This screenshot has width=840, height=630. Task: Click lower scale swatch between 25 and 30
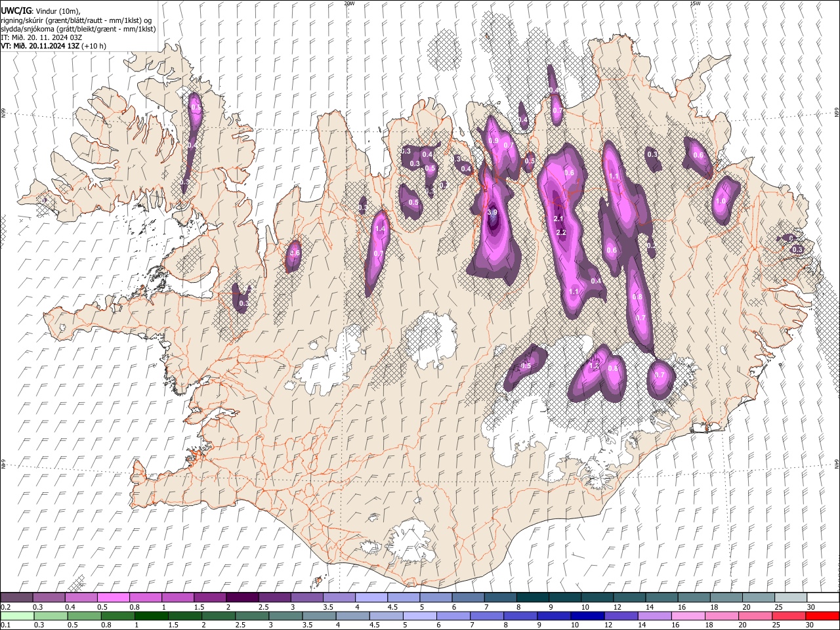(x=789, y=616)
